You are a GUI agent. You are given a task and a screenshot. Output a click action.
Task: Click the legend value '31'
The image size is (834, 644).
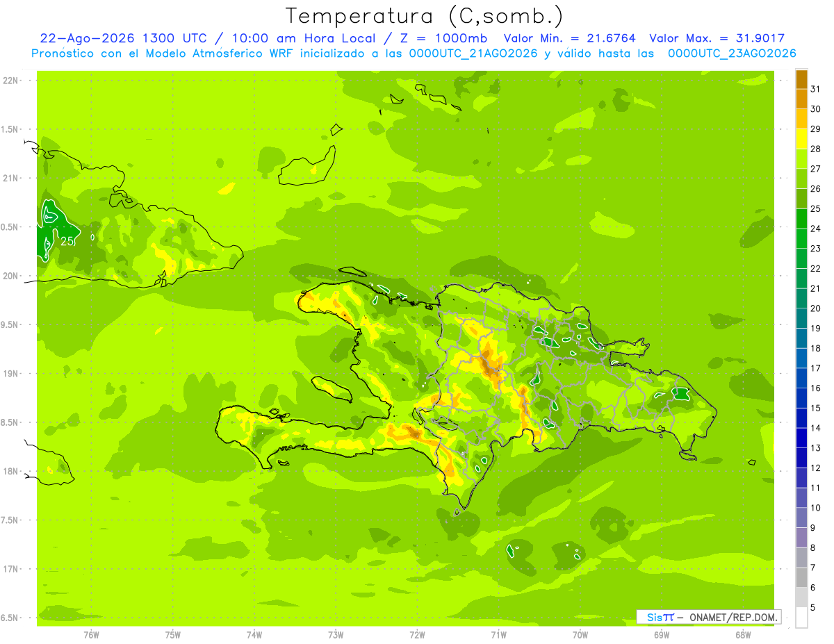point(816,89)
